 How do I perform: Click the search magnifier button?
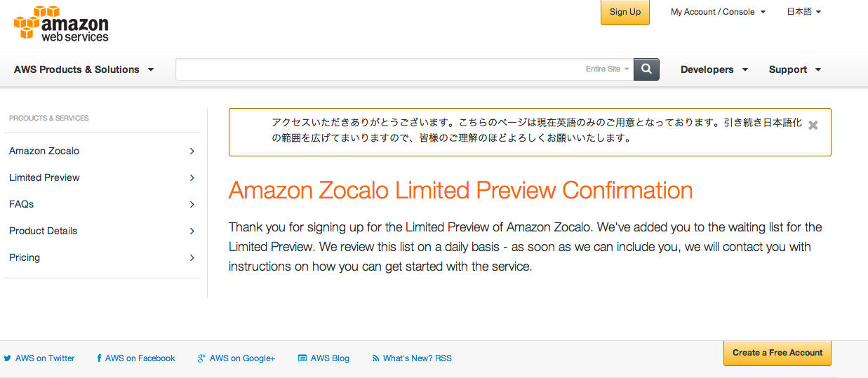tap(646, 69)
